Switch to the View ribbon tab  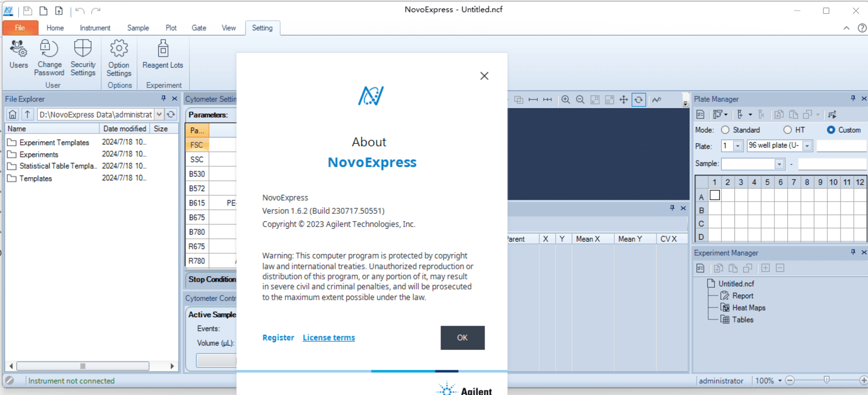pos(229,28)
